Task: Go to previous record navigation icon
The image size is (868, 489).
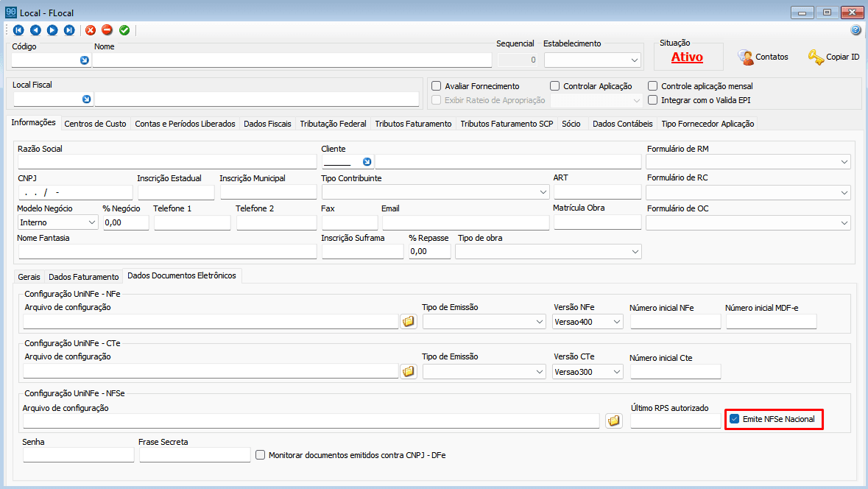Action: pos(35,30)
